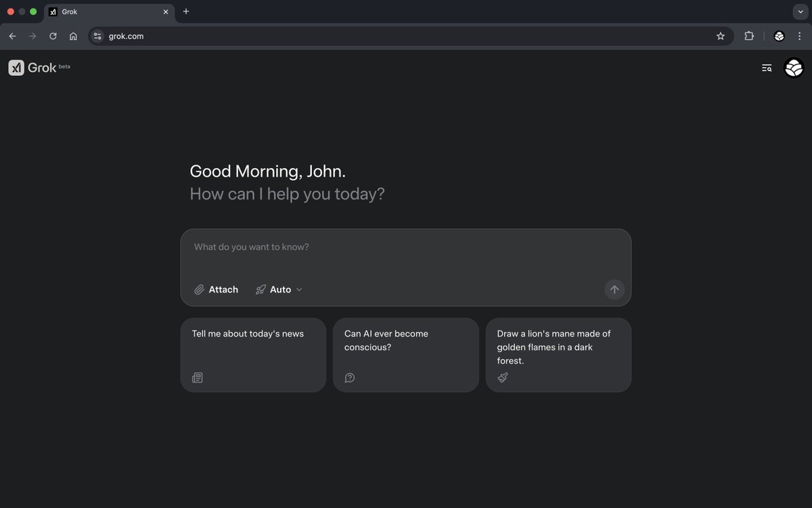
Task: Close the Grok tab
Action: [x=166, y=12]
